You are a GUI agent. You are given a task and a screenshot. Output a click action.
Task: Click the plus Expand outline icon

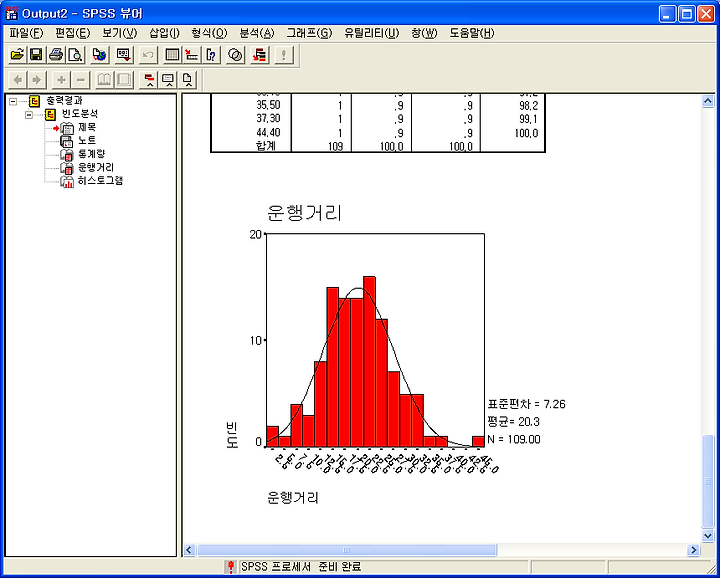coord(61,80)
